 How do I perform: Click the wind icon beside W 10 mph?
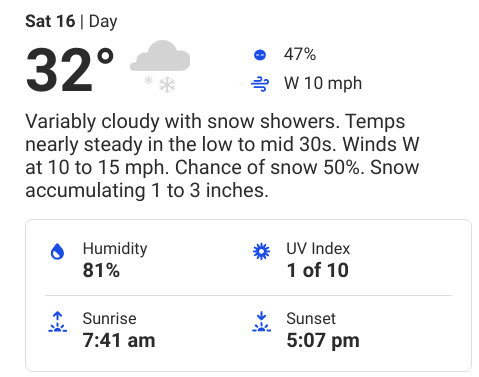260,84
